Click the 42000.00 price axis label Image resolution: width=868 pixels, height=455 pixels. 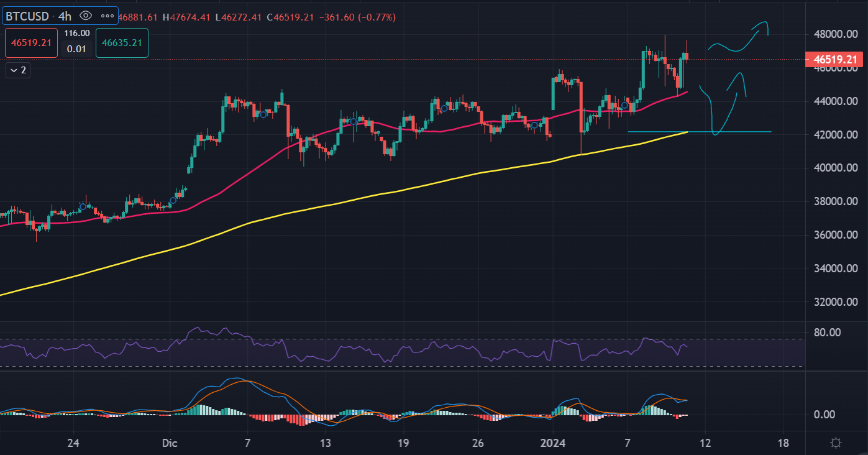coord(835,135)
